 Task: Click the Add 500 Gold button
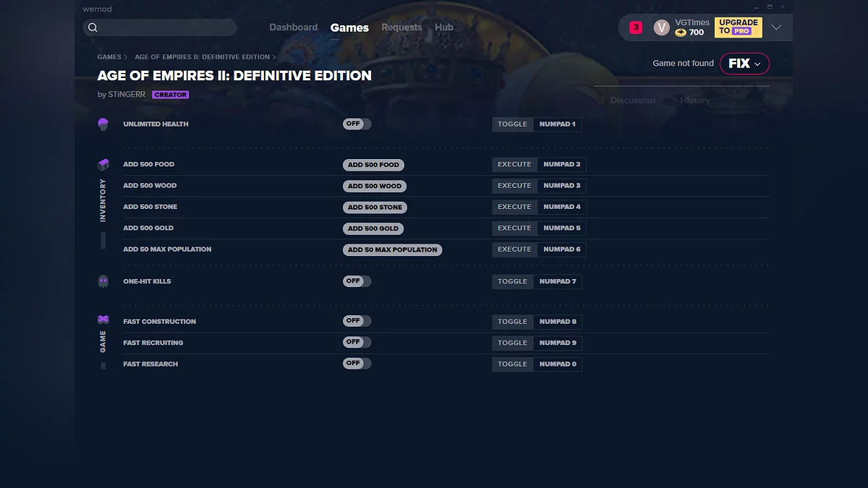(x=373, y=228)
